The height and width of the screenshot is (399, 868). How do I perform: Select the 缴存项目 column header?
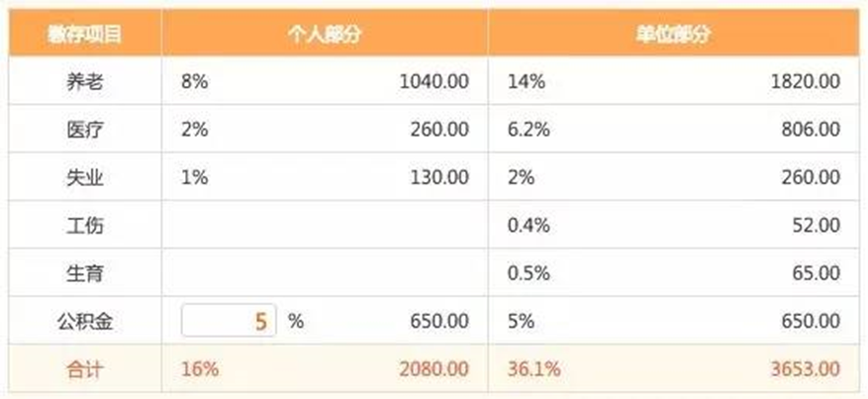[85, 35]
